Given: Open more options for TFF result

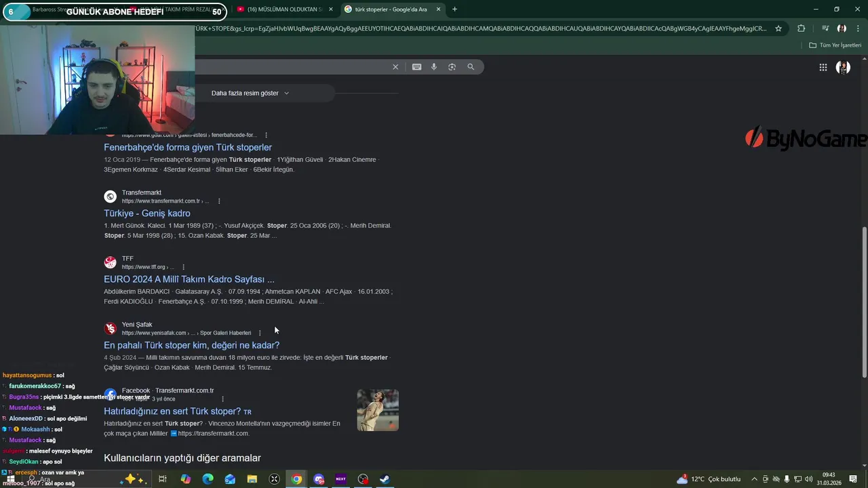Looking at the screenshot, I should click(183, 267).
